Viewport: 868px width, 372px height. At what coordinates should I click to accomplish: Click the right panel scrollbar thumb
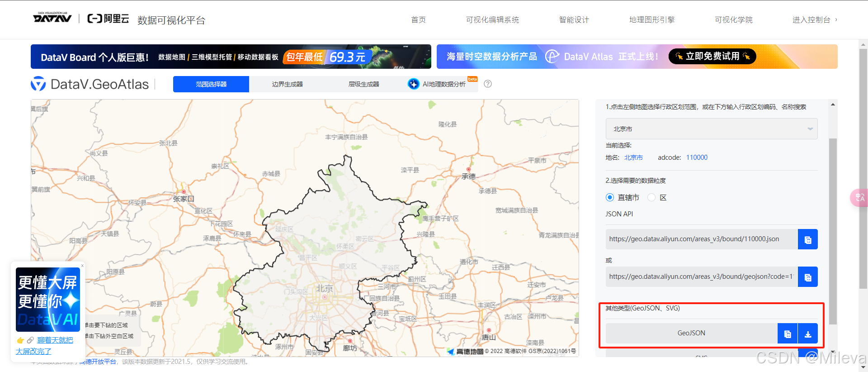(x=833, y=231)
